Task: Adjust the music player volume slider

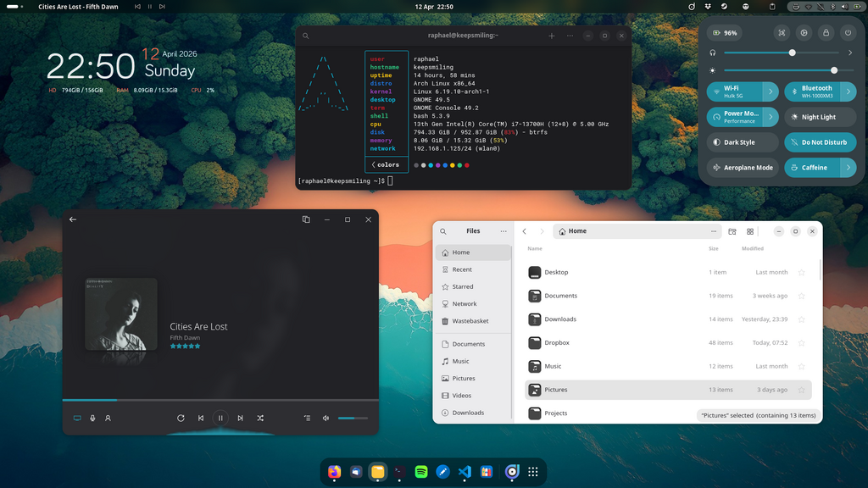Action: tap(353, 419)
